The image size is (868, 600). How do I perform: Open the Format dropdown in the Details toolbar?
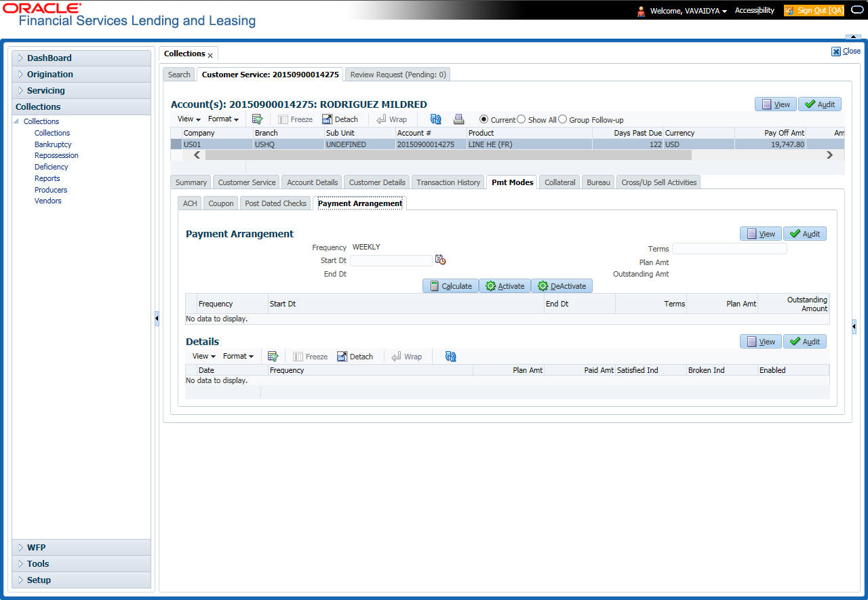click(x=238, y=357)
